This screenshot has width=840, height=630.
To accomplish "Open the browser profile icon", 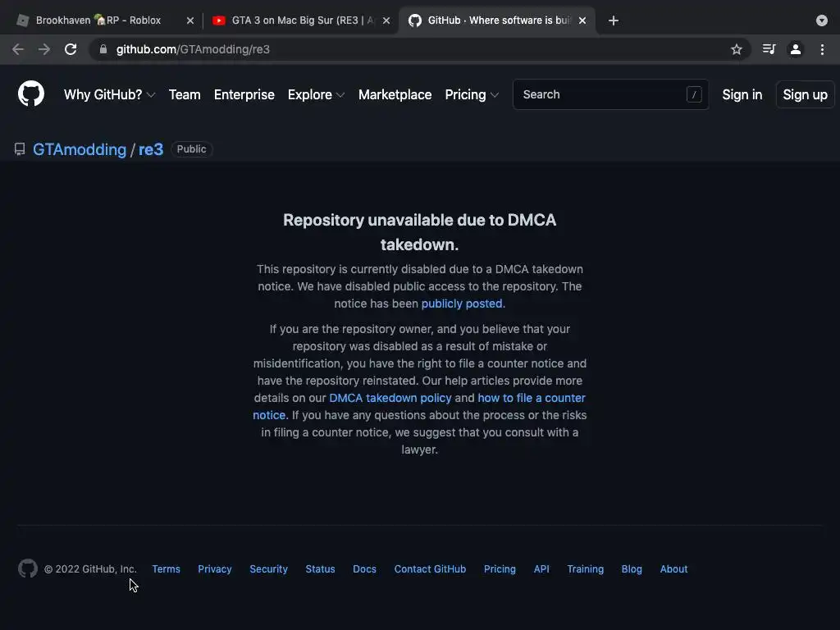I will click(796, 49).
